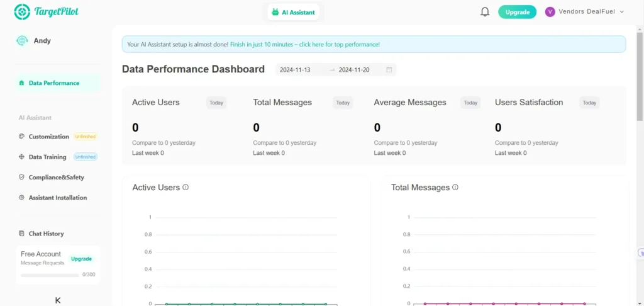644x306 pixels.
Task: Set the start date field 2024-11-13
Action: [x=295, y=70]
